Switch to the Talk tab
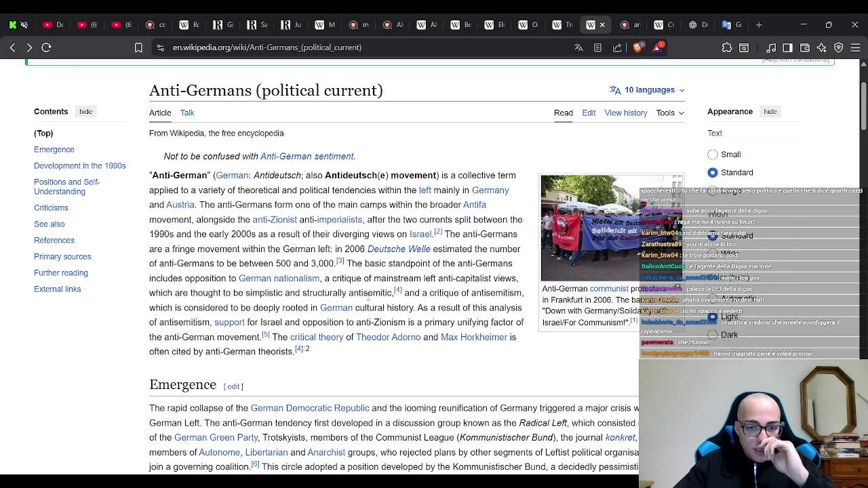This screenshot has height=488, width=868. tap(187, 113)
